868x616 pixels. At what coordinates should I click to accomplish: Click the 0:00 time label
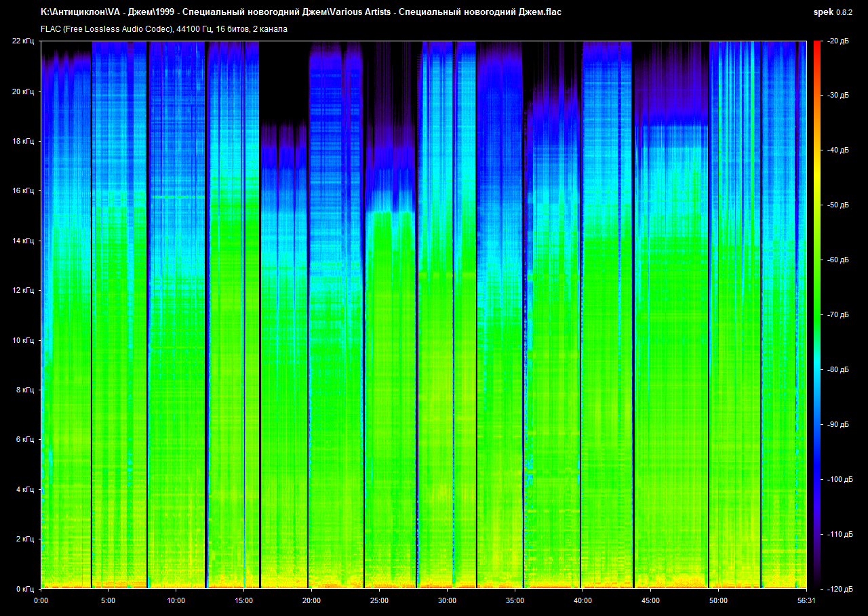pos(41,600)
